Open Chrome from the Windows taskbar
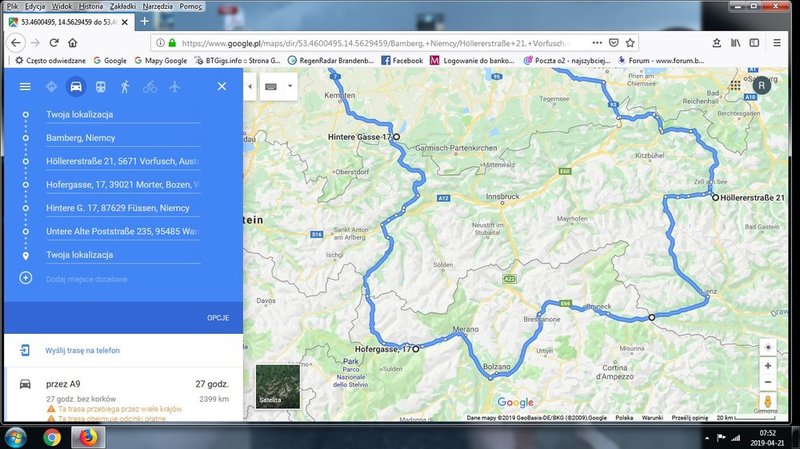This screenshot has height=449, width=800. pyautogui.click(x=51, y=437)
